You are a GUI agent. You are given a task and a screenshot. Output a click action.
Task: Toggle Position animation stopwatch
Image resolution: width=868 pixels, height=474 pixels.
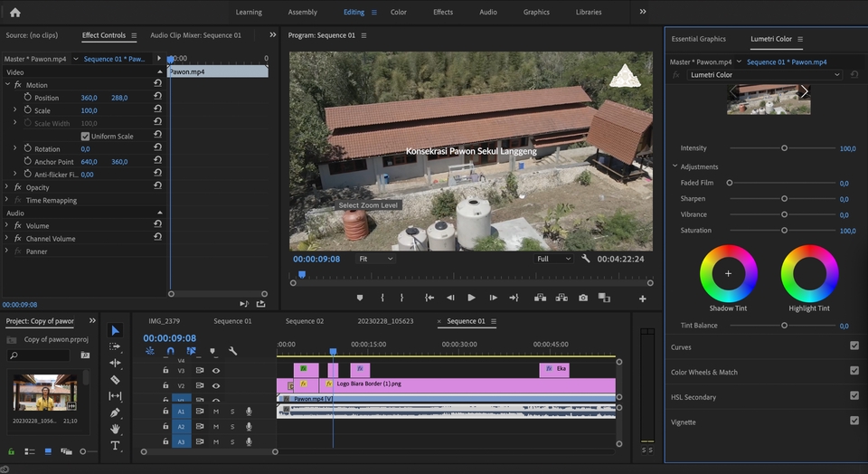coord(28,97)
